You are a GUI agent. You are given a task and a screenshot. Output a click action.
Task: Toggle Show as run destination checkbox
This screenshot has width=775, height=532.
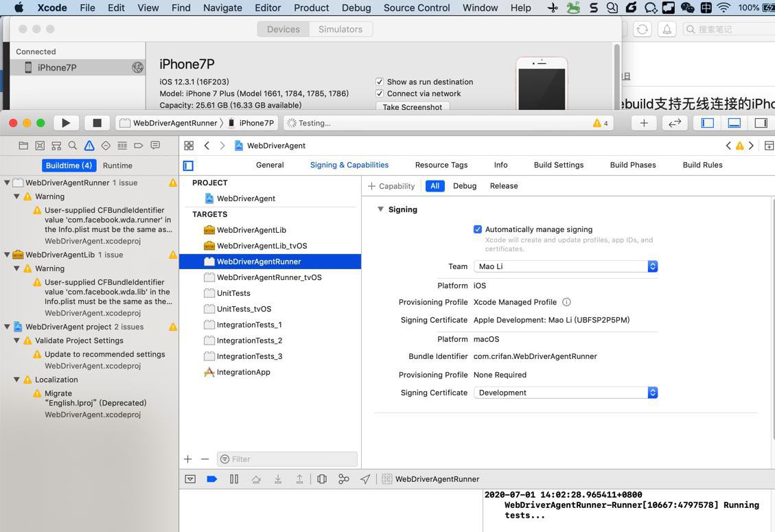[x=380, y=82]
